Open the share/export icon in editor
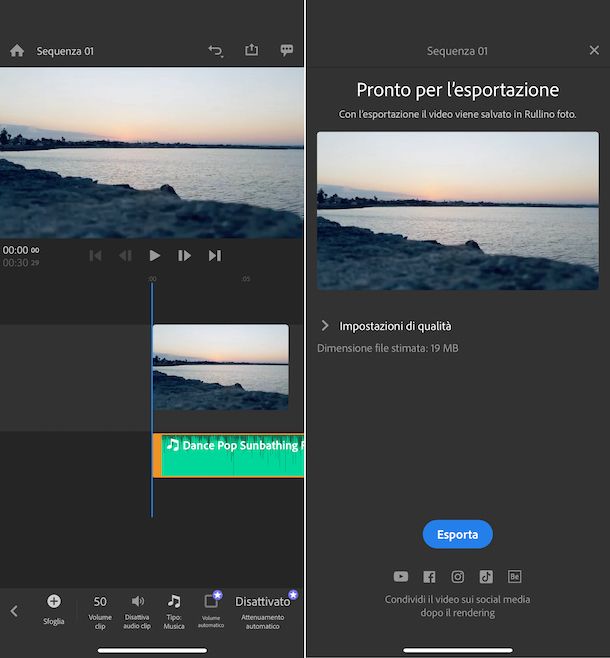 coord(251,50)
